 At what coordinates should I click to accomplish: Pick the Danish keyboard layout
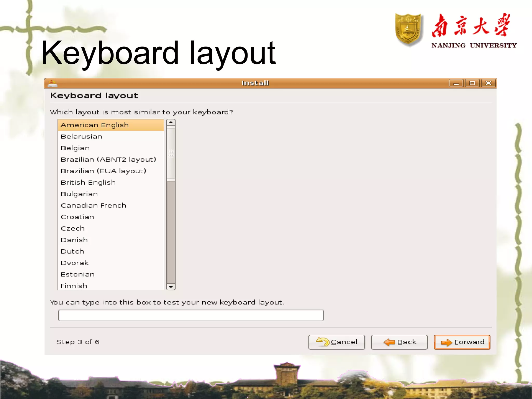click(x=111, y=240)
